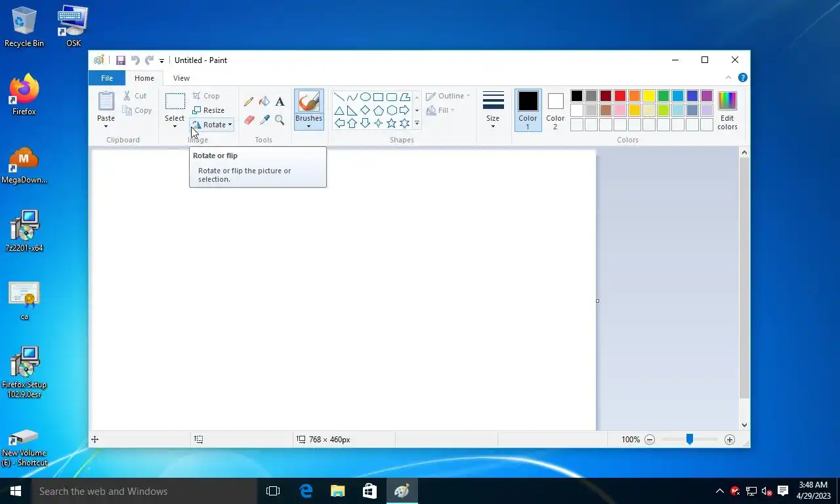Image resolution: width=840 pixels, height=504 pixels.
Task: Choose the Polygon shape
Action: tap(405, 97)
